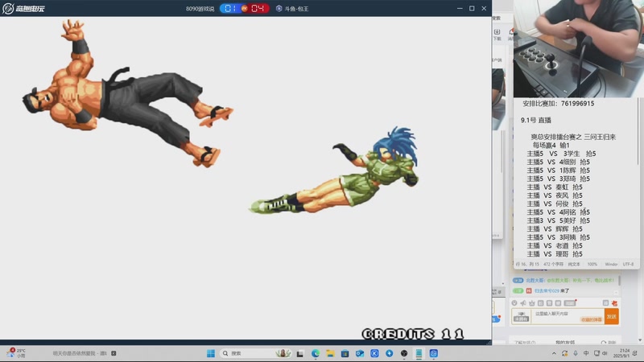This screenshot has height=362, width=644.
Task: Click the '主播5 VS 3学生 抢5' line
Action: tap(561, 154)
